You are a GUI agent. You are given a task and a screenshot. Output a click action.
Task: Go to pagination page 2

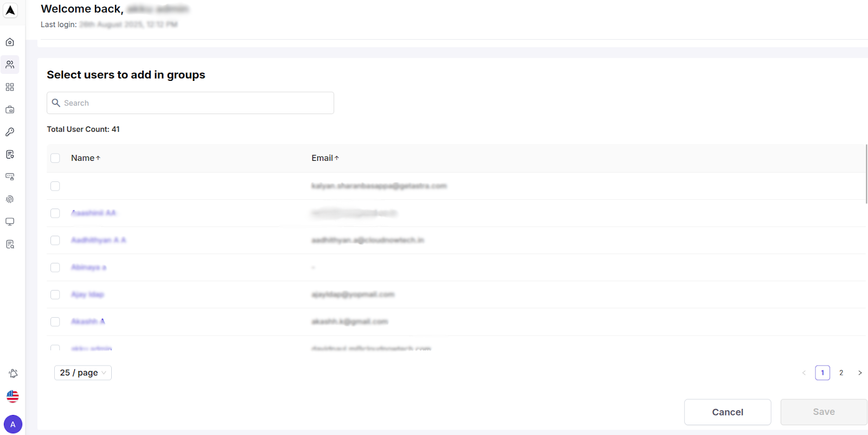[841, 373]
